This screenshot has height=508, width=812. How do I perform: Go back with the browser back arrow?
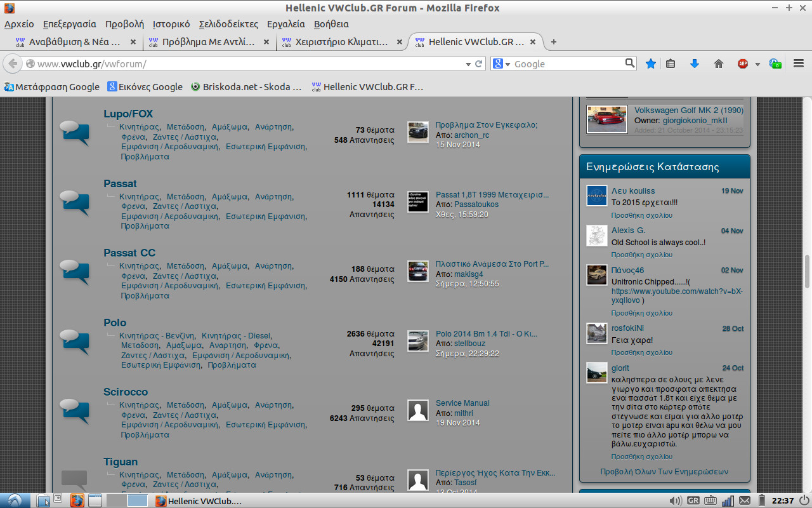click(x=12, y=63)
